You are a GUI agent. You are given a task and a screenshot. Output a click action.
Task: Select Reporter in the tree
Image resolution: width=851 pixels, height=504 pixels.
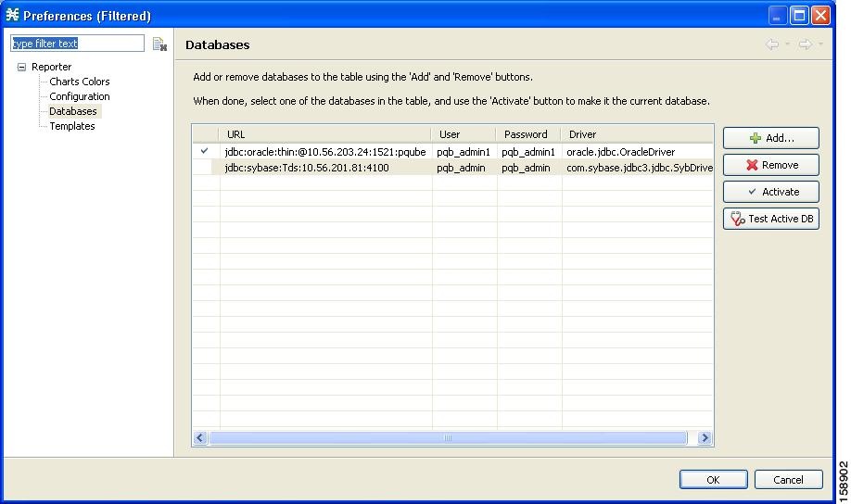[x=52, y=67]
